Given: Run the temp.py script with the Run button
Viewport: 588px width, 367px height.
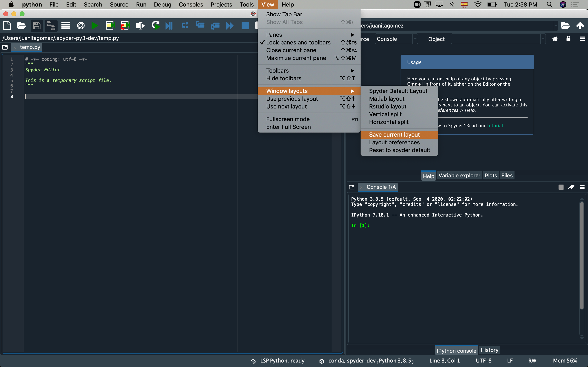Looking at the screenshot, I should pos(95,25).
